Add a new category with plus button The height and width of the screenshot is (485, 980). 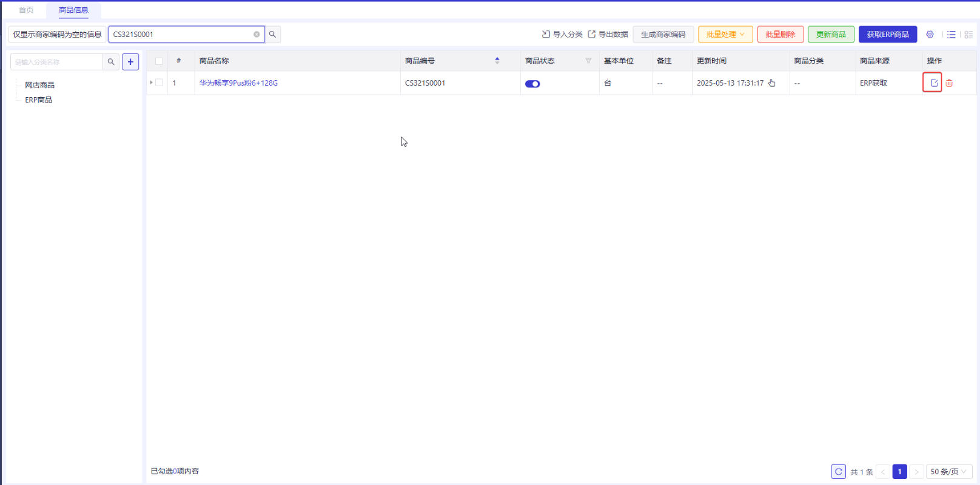click(130, 62)
